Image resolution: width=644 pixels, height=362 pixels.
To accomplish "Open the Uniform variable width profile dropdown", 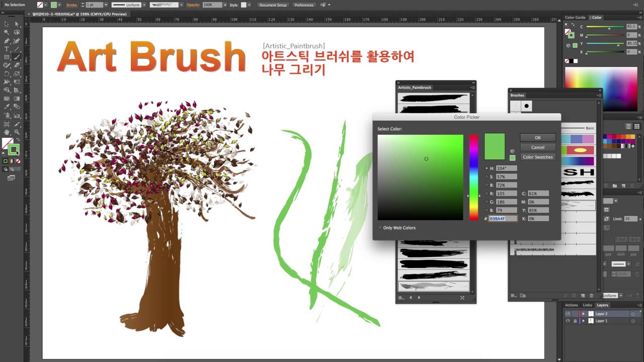I will tap(144, 5).
